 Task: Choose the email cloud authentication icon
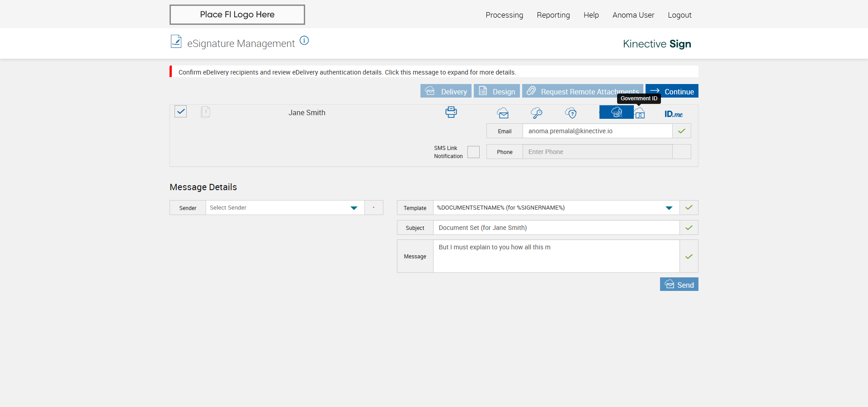[x=503, y=113]
